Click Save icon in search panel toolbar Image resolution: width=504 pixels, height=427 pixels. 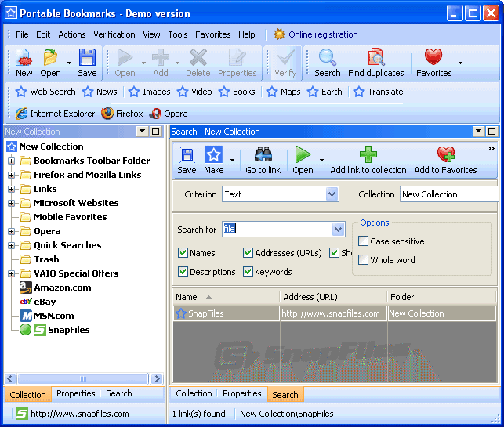pyautogui.click(x=187, y=155)
